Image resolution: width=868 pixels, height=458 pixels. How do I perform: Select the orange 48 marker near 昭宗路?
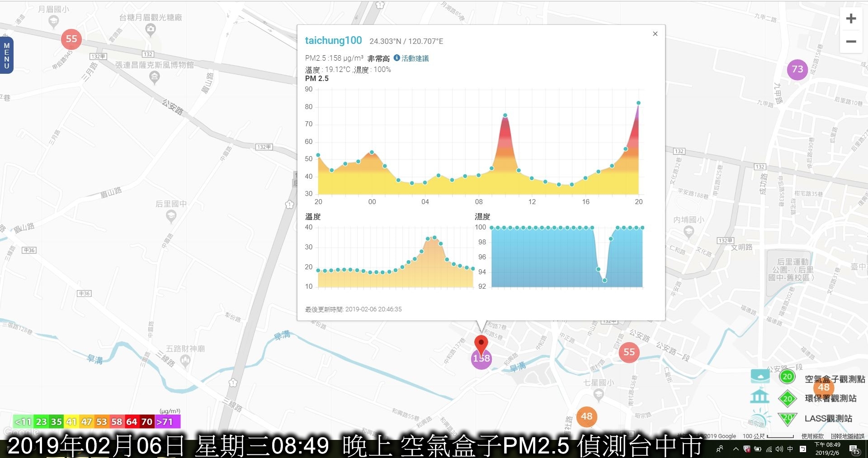(x=586, y=416)
